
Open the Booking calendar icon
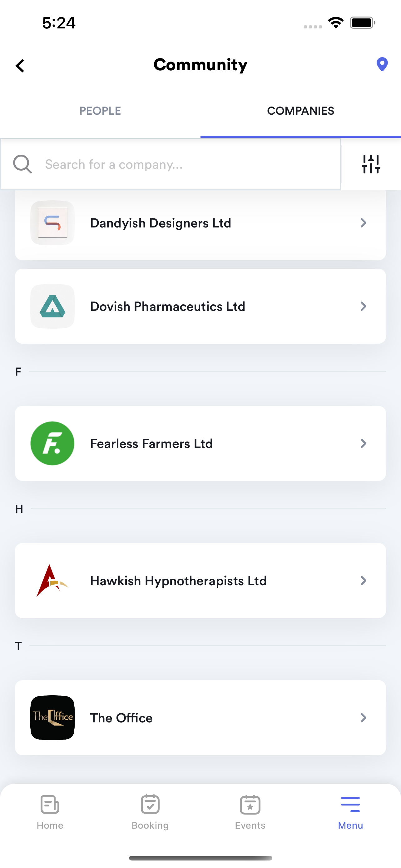pos(150,804)
